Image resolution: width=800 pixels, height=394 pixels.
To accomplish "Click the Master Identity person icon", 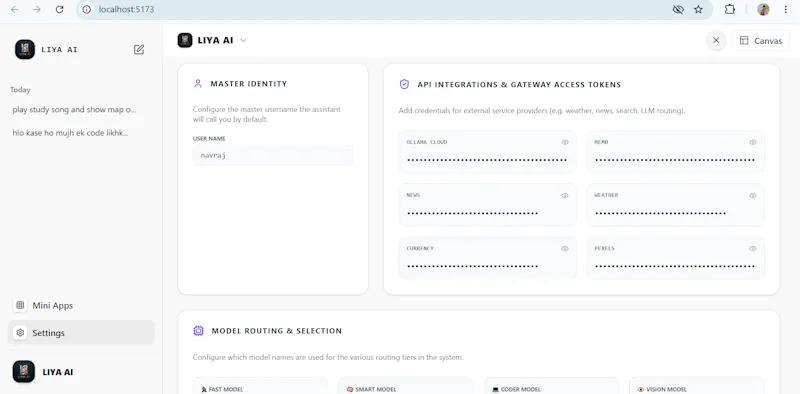I will coord(198,84).
